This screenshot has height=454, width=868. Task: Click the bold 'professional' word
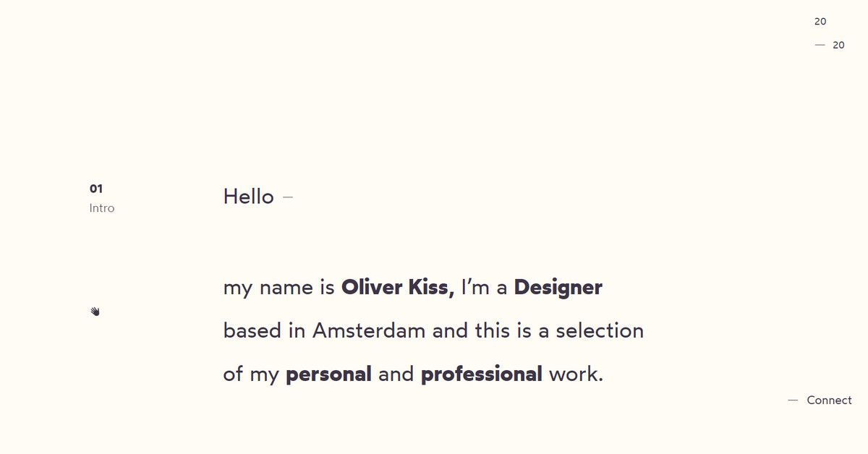click(481, 374)
